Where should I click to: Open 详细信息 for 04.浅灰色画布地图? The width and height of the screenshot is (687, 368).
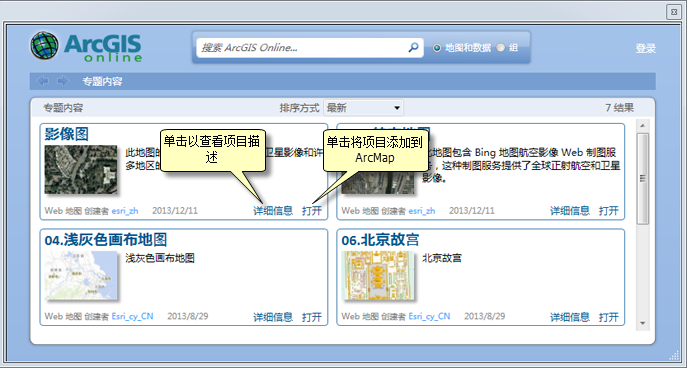tap(273, 317)
